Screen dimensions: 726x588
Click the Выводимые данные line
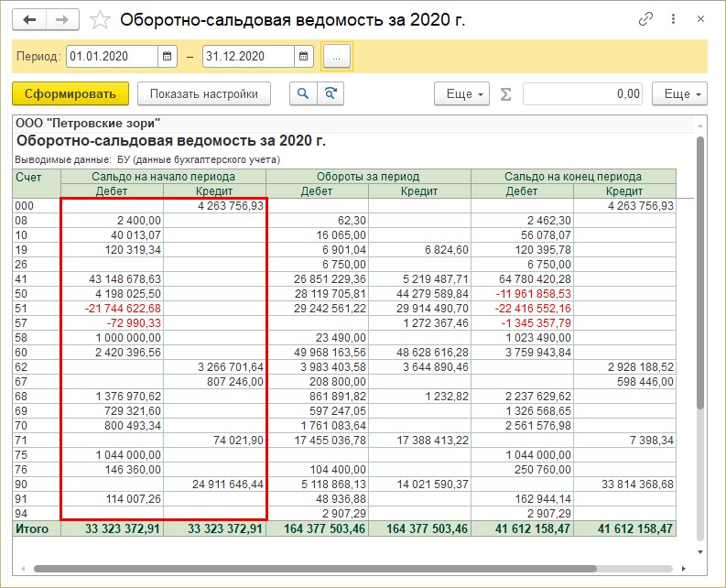(147, 160)
